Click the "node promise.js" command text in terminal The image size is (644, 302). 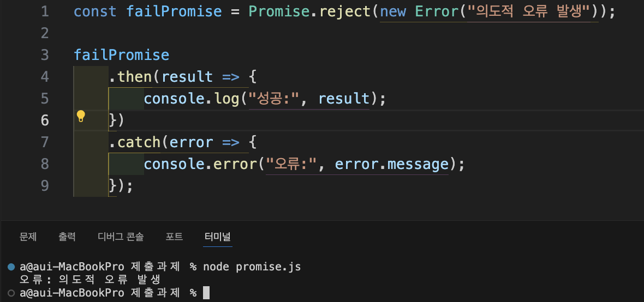tap(252, 267)
